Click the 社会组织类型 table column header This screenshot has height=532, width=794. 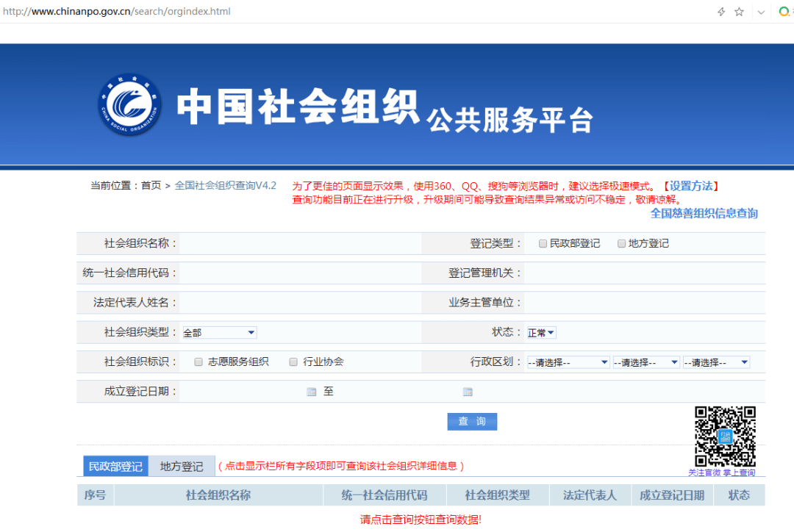point(497,495)
